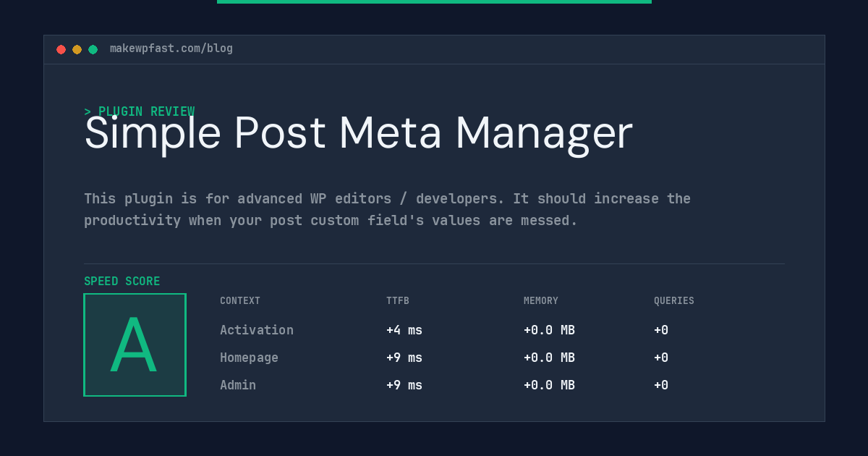Click the green window dot
Screen dimensions: 868x456
pos(93,49)
